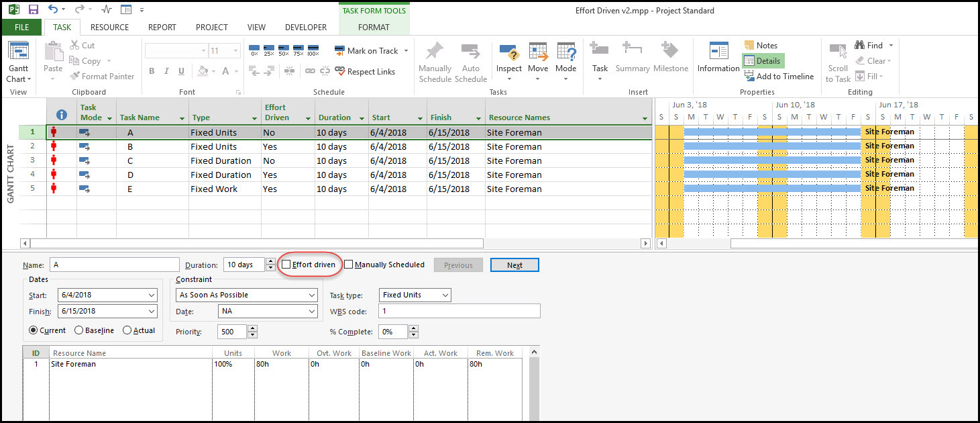Screen dimensions: 980x423
Task: Click the Auto Schedule icon
Action: [471, 52]
